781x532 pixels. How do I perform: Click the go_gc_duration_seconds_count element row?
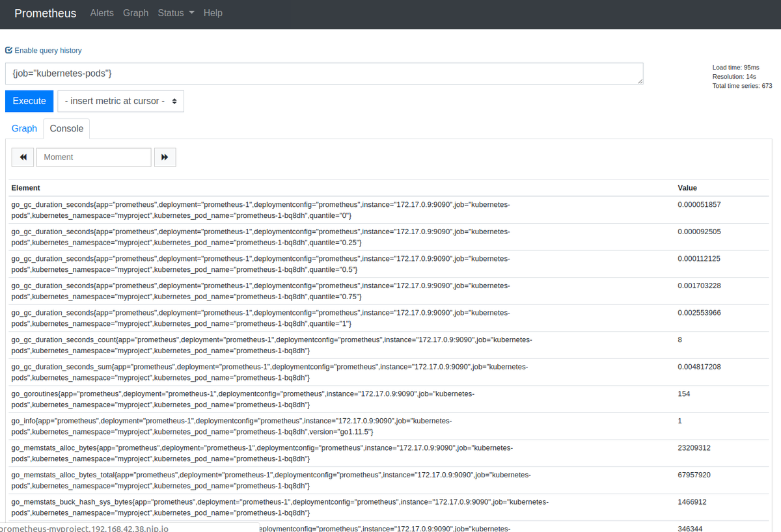tap(389, 345)
